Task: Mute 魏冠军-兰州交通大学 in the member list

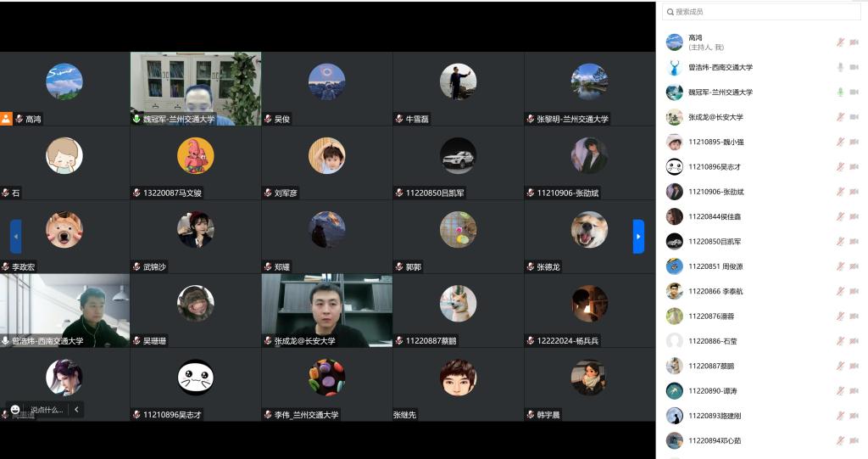Action: tap(840, 92)
